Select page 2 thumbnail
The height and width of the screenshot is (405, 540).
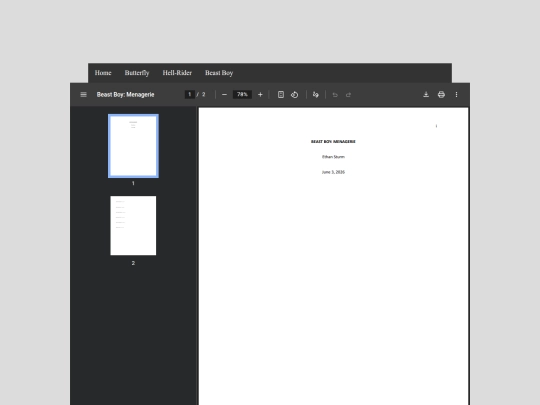[133, 226]
